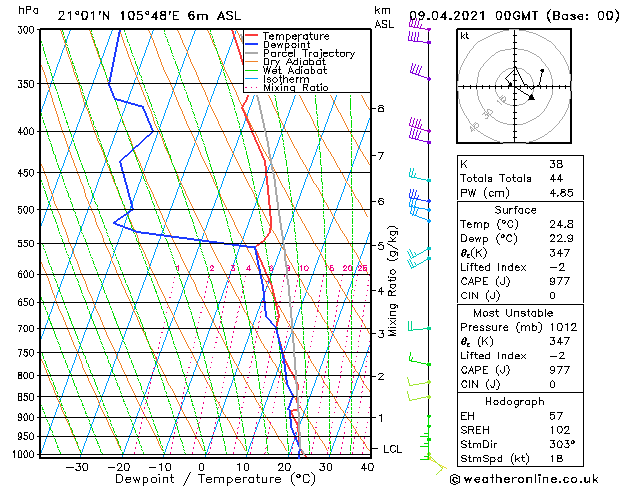Click the Surface section header

point(515,210)
